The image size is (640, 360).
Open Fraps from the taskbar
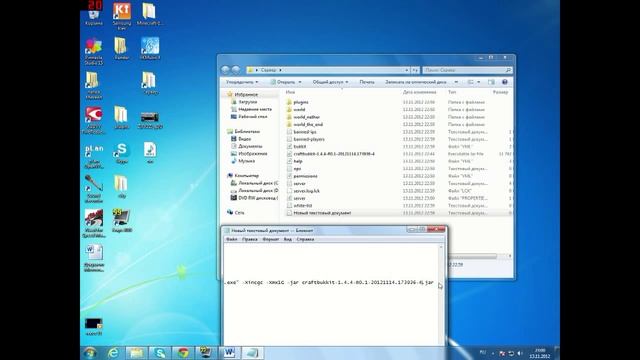coord(205,353)
